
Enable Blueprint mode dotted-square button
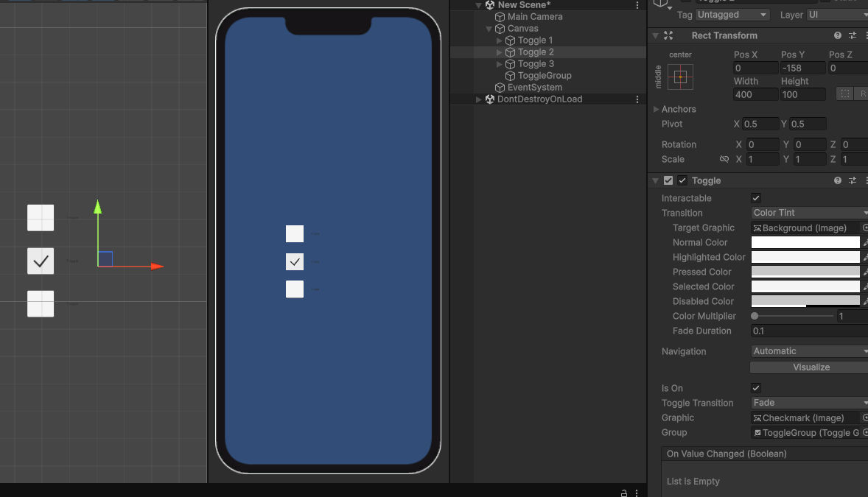pos(844,94)
